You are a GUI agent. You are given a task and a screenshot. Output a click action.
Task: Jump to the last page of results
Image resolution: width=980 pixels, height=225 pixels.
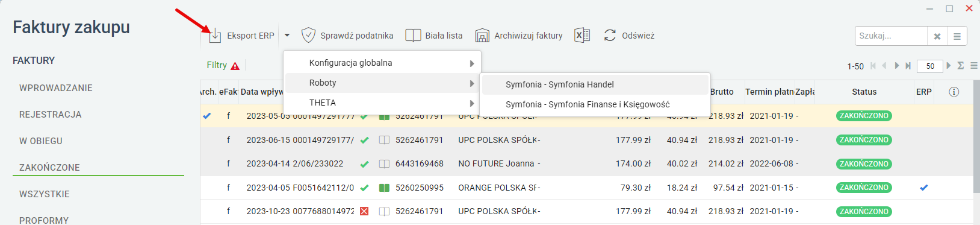pos(908,66)
